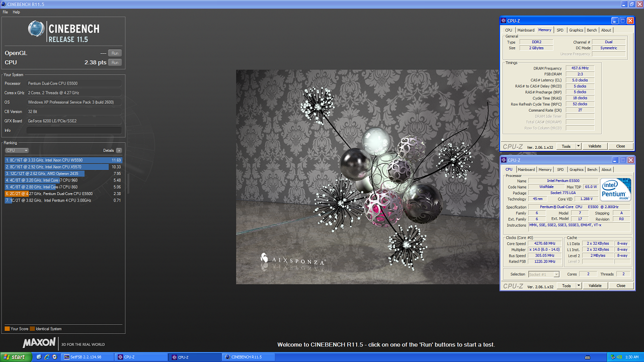Viewport: 644px width, 362px height.
Task: Open the CPU ranking type dropdown
Action: point(17,150)
